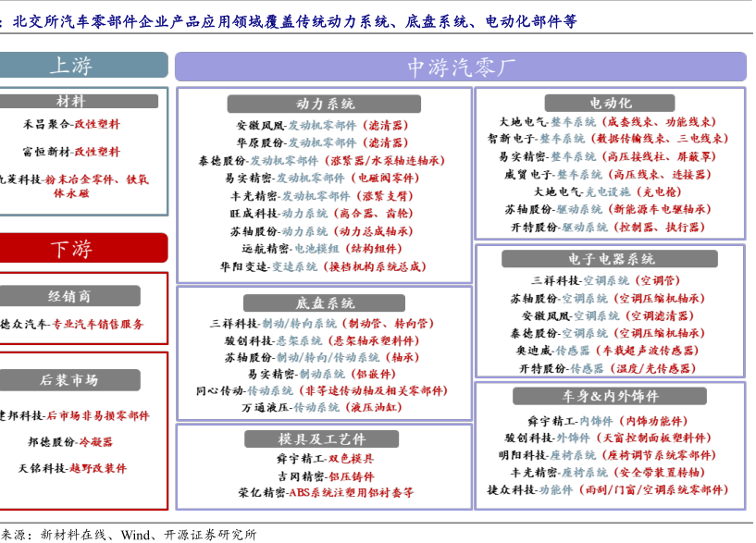The image size is (756, 543).
Task: Open the 动力系统 section label
Action: (x=325, y=104)
